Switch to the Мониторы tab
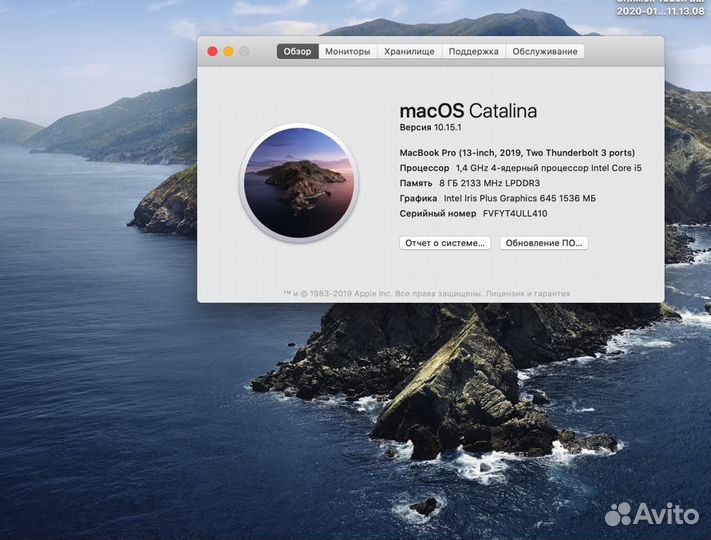Viewport: 711px width, 540px height. (348, 51)
